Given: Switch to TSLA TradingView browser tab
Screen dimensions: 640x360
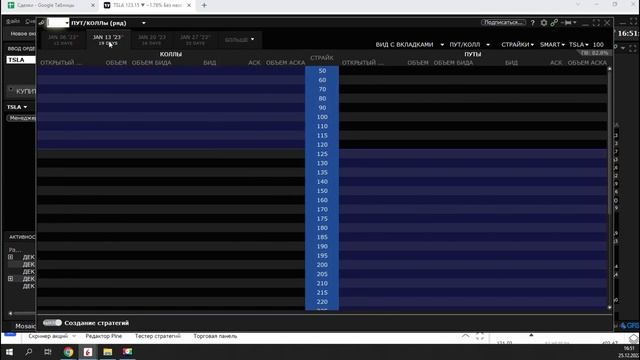Looking at the screenshot, I should click(x=147, y=5).
